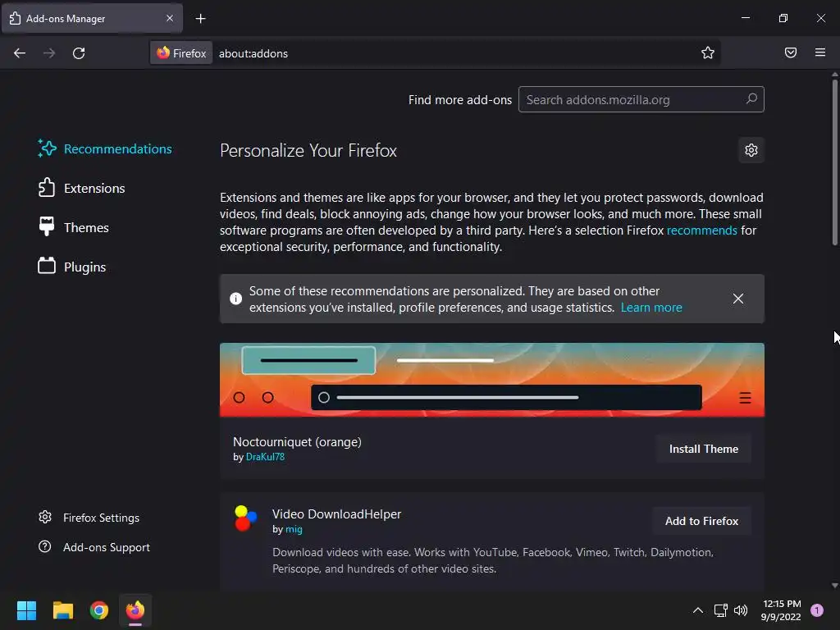The width and height of the screenshot is (840, 630).
Task: Click the Add-ons Support question icon
Action: coord(45,546)
